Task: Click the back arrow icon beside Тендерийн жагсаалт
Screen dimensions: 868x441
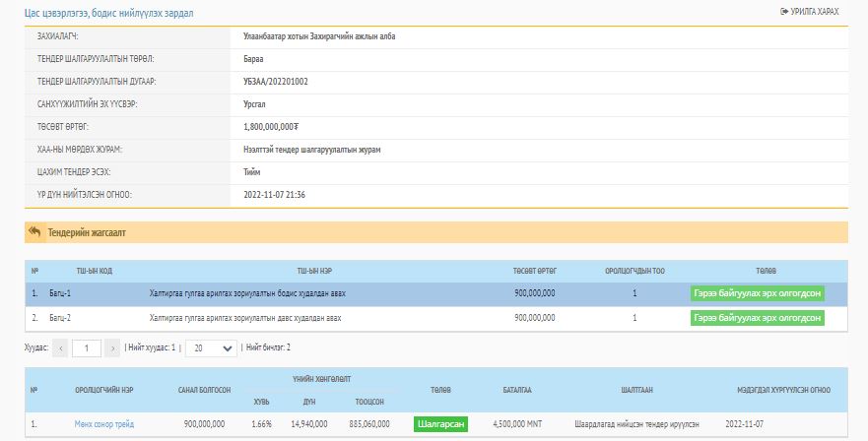Action: [x=34, y=232]
